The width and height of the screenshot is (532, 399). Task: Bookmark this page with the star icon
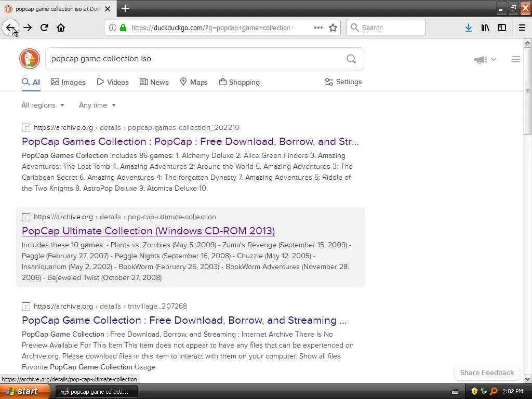click(333, 28)
